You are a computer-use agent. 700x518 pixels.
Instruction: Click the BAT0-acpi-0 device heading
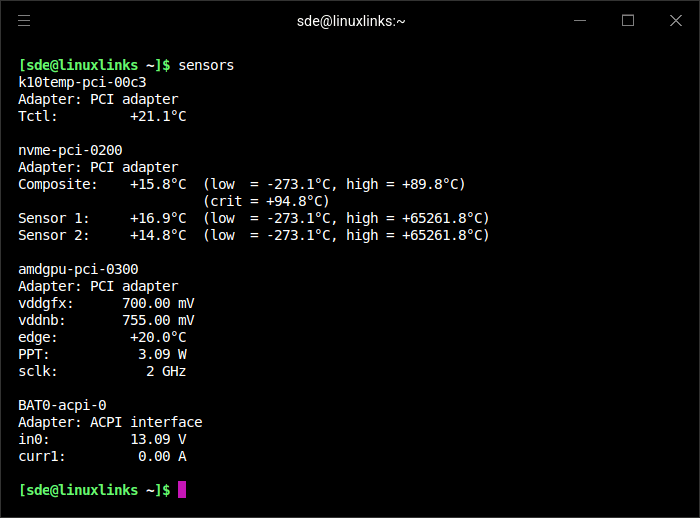[x=62, y=405]
